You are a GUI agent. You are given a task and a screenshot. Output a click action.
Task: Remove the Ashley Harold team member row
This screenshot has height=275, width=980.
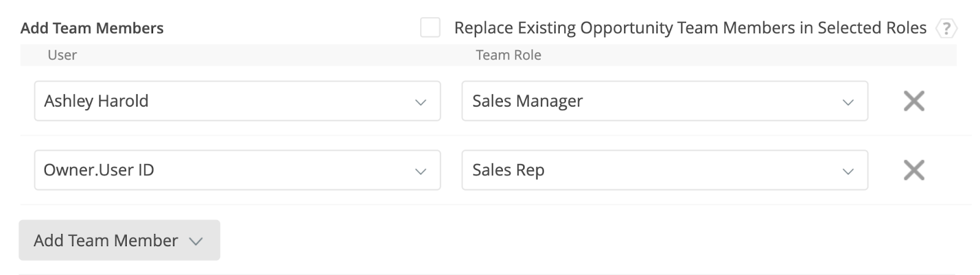pyautogui.click(x=913, y=101)
